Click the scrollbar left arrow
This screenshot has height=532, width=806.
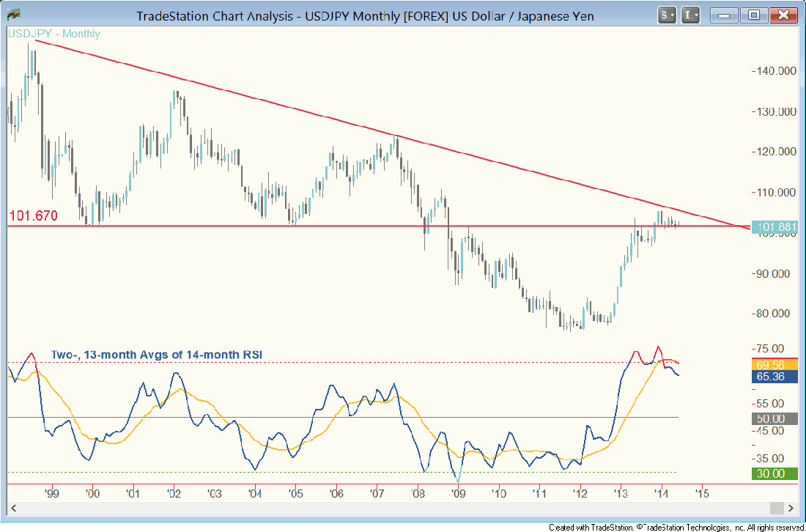(15, 509)
